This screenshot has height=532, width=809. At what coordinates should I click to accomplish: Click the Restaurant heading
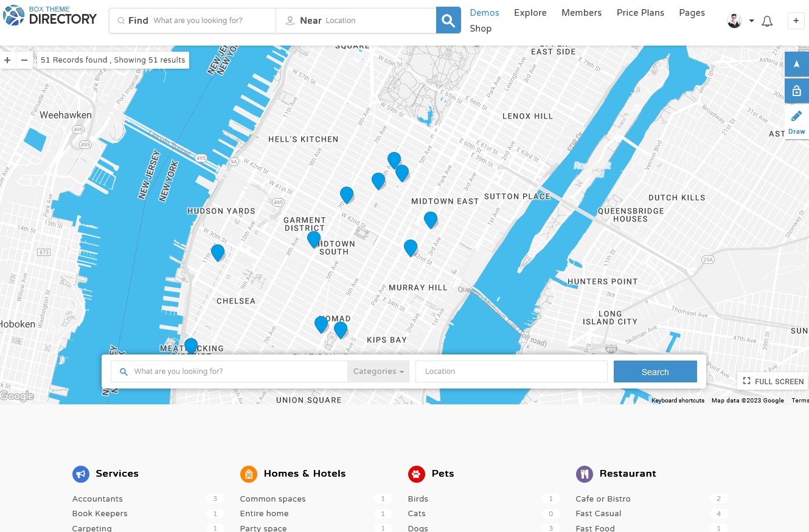[x=628, y=474]
